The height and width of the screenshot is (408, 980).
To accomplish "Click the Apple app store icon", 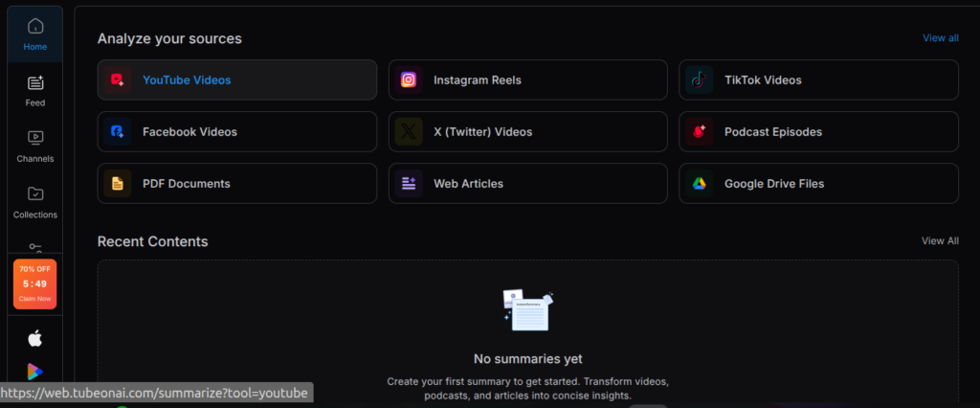I will [35, 338].
